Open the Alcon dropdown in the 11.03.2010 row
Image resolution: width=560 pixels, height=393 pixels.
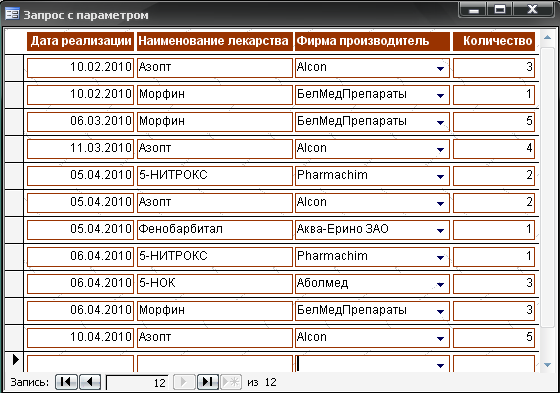[x=440, y=149]
